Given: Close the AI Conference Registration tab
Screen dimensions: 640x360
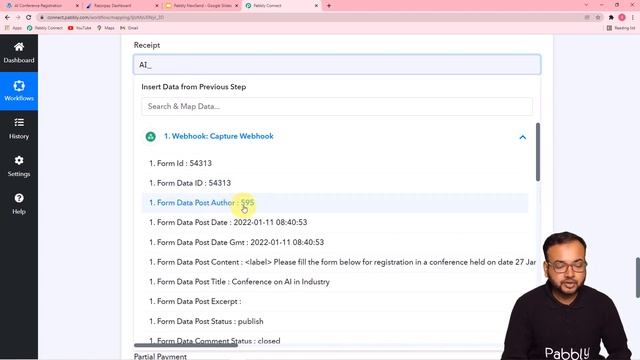Looking at the screenshot, I should (77, 6).
